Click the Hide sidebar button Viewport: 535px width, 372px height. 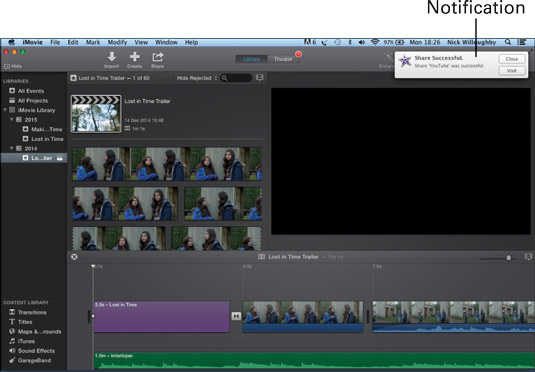click(x=13, y=66)
